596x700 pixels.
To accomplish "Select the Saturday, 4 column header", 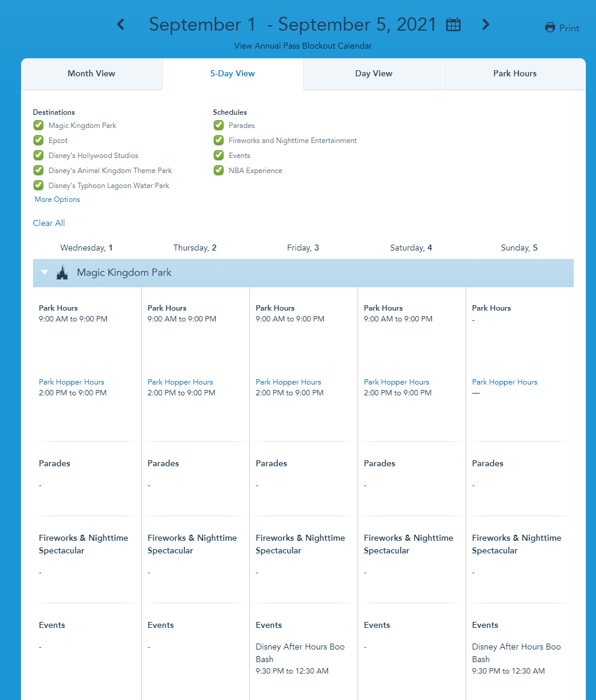I will tap(411, 248).
